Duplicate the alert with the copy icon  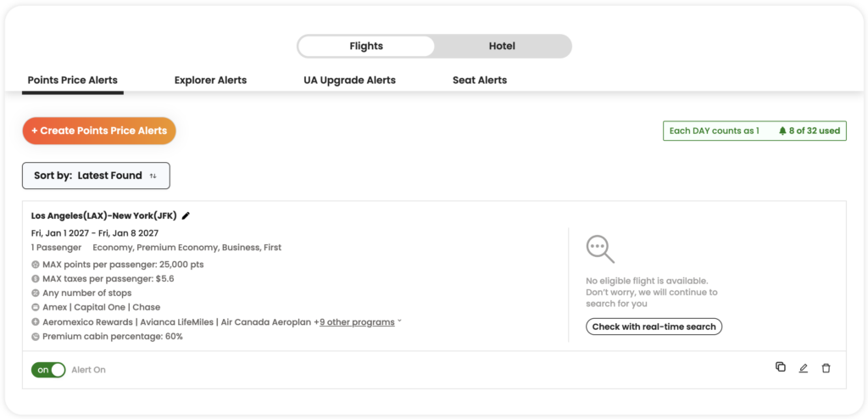(781, 367)
